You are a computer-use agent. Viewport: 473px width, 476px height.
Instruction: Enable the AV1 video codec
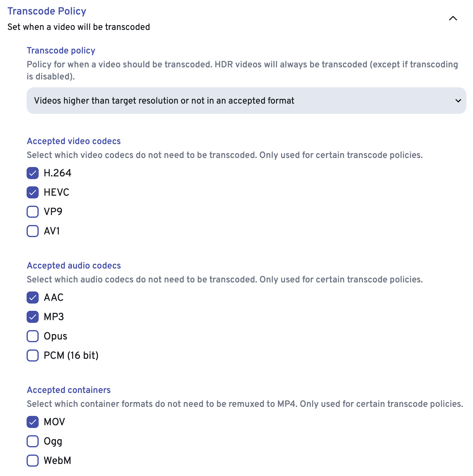33,231
